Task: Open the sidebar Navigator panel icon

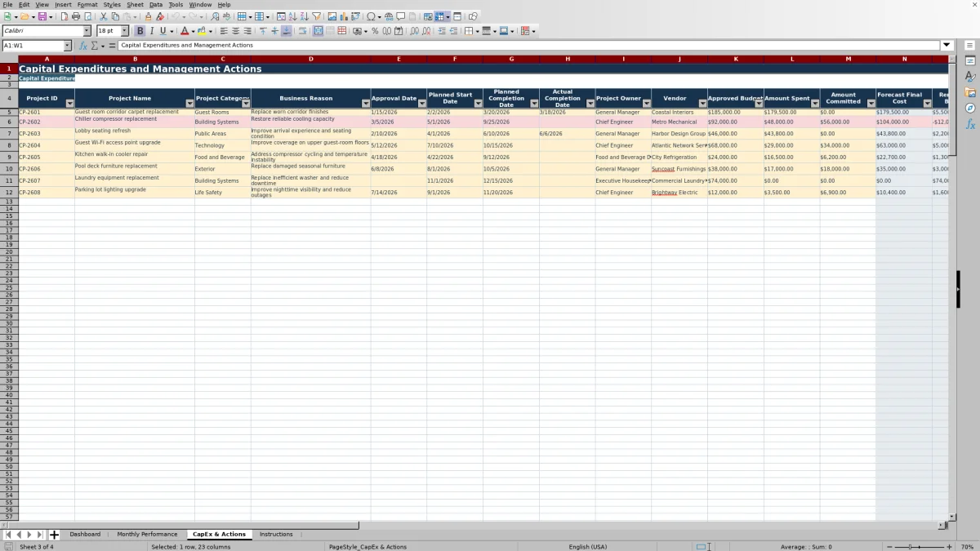Action: pos(970,108)
